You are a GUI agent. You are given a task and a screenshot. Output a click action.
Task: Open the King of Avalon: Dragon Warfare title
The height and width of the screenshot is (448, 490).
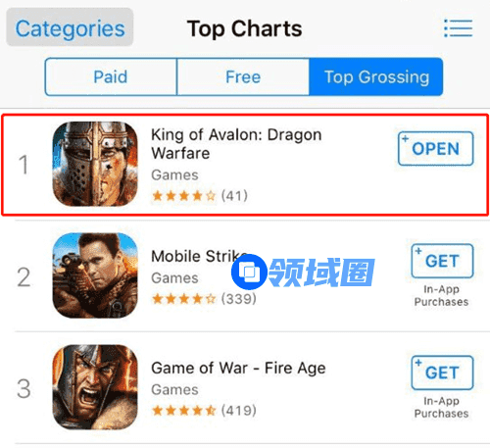236,144
